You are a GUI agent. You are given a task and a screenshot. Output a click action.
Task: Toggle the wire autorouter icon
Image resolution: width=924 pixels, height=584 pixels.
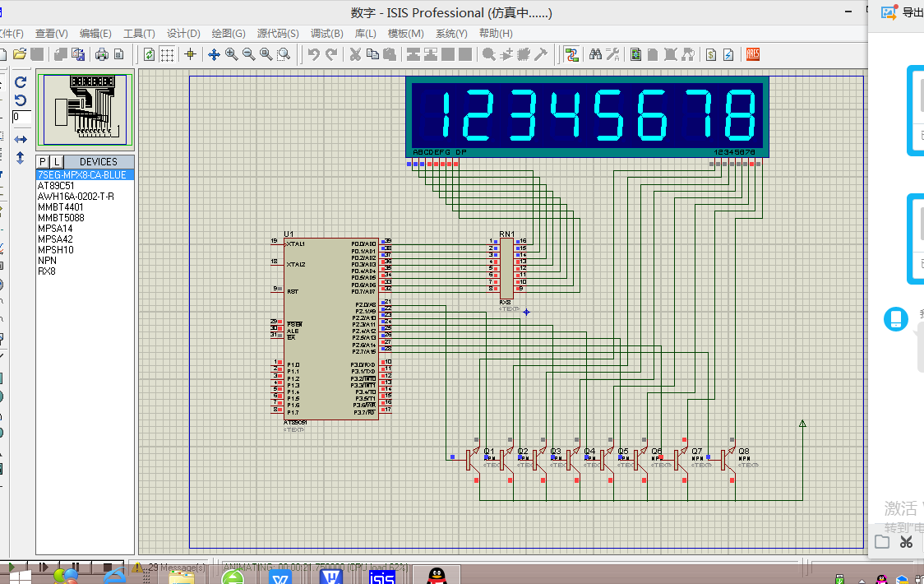571,55
